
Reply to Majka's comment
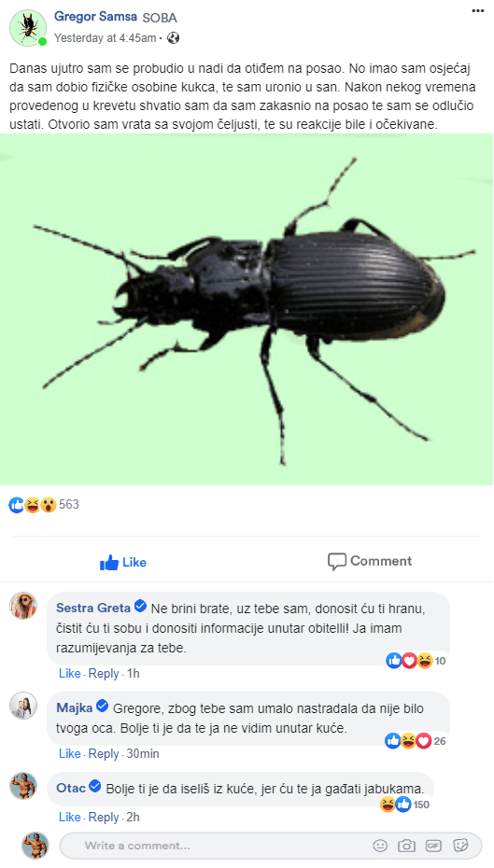tap(104, 754)
